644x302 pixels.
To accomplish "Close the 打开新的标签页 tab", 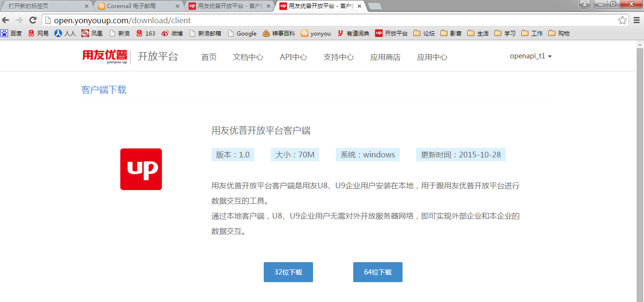I will tap(86, 6).
